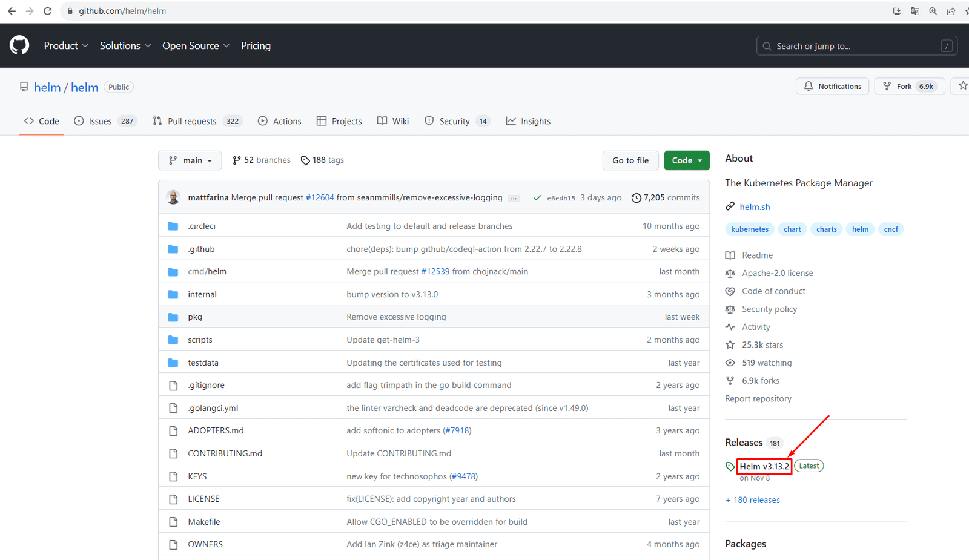Click the cncf topic tag
The height and width of the screenshot is (560, 969).
click(891, 229)
